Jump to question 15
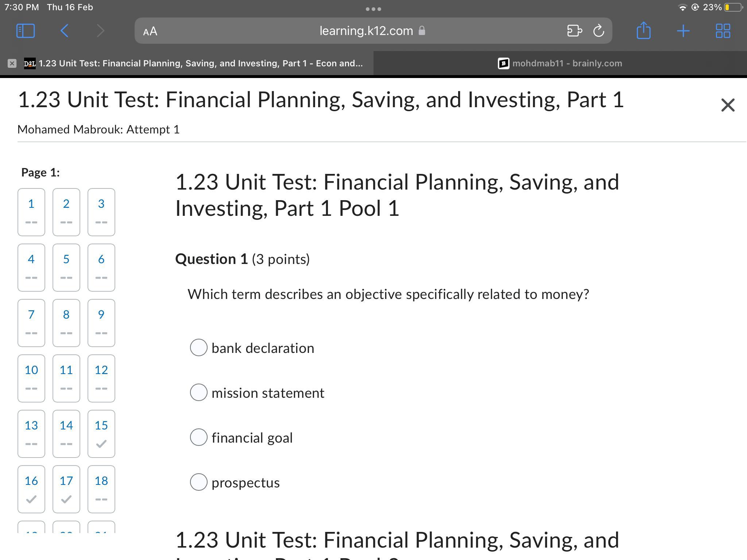 click(x=101, y=433)
